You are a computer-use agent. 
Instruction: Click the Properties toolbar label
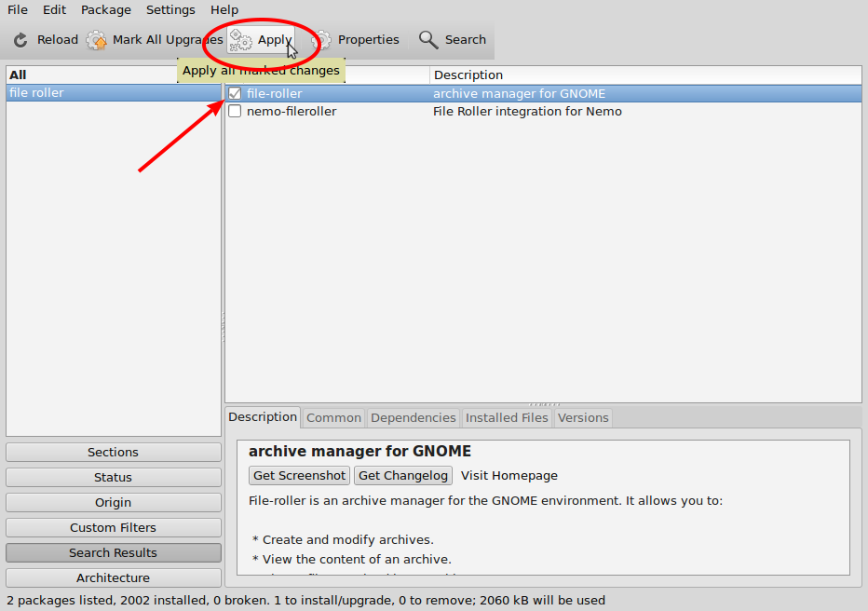[369, 40]
